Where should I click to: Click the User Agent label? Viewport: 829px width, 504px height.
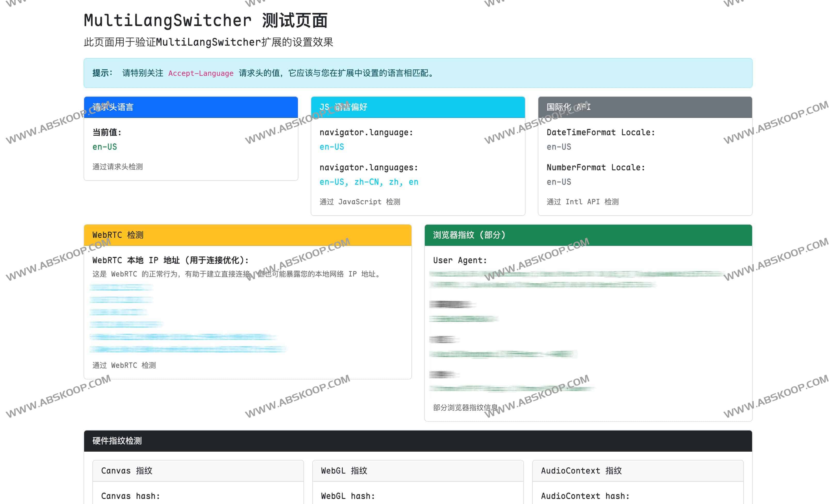(x=460, y=260)
